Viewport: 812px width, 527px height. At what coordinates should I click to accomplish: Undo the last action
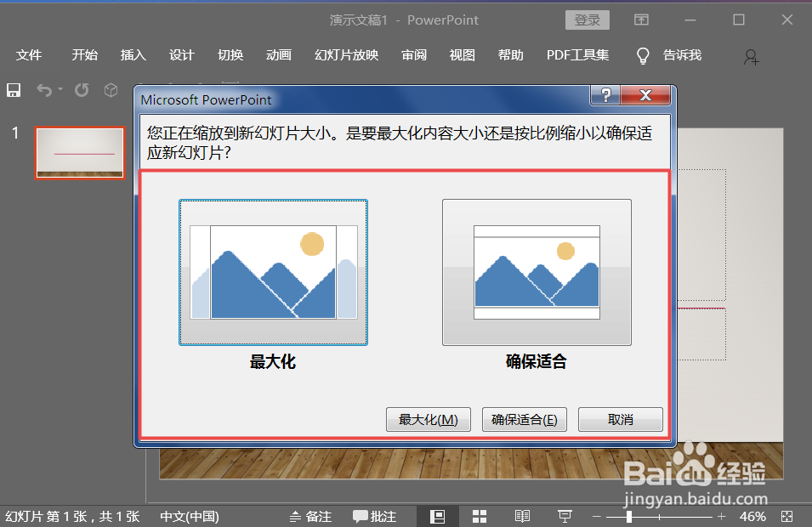[44, 91]
